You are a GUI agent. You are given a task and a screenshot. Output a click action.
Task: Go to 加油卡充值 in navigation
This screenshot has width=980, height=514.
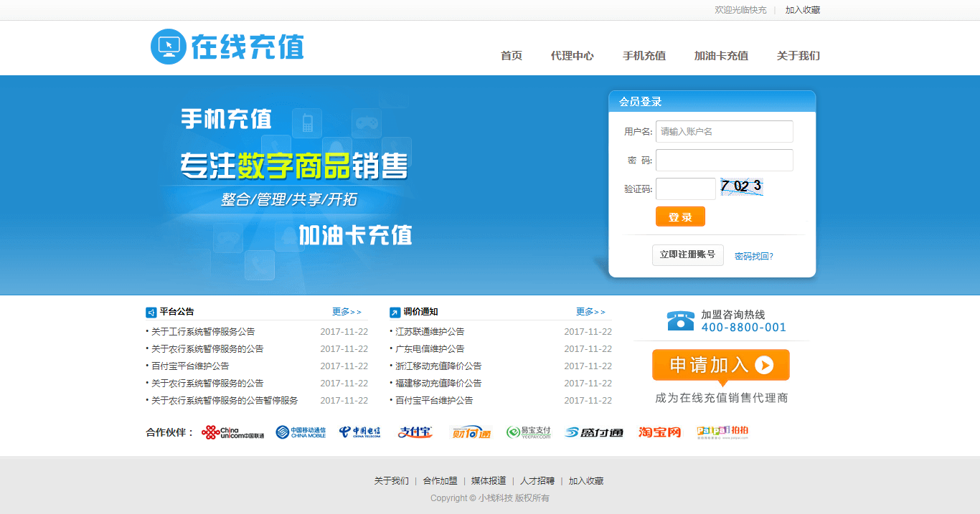[721, 56]
